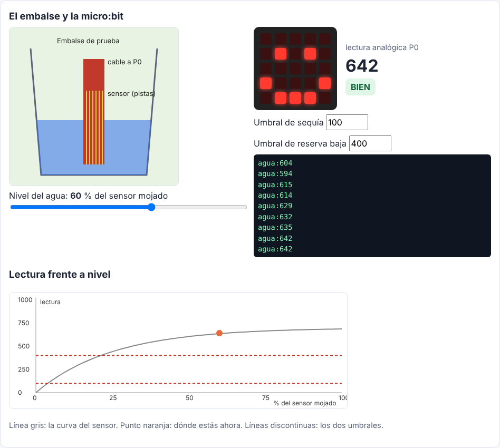Click the serial log line agua:629
Screen dimensions: 500x448
tap(275, 206)
